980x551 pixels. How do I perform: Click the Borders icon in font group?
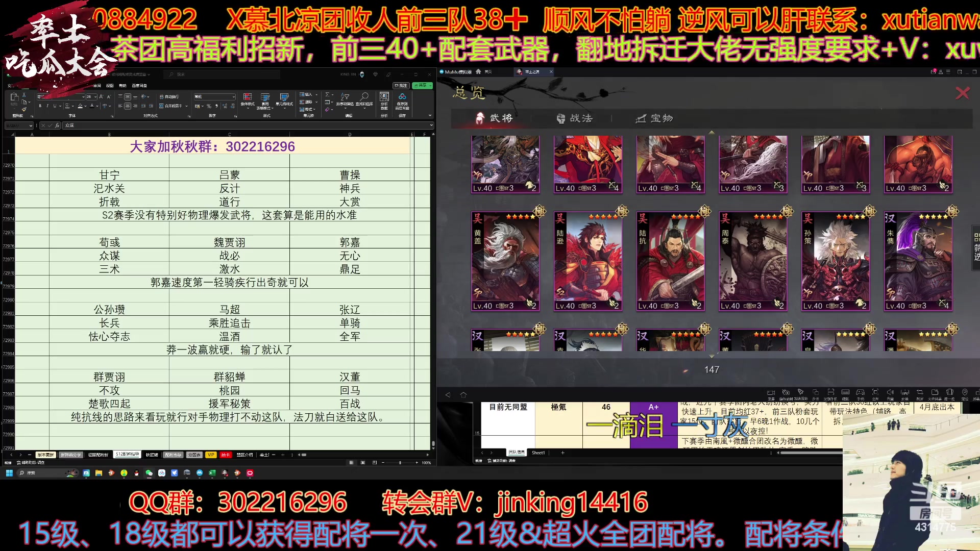tap(67, 106)
